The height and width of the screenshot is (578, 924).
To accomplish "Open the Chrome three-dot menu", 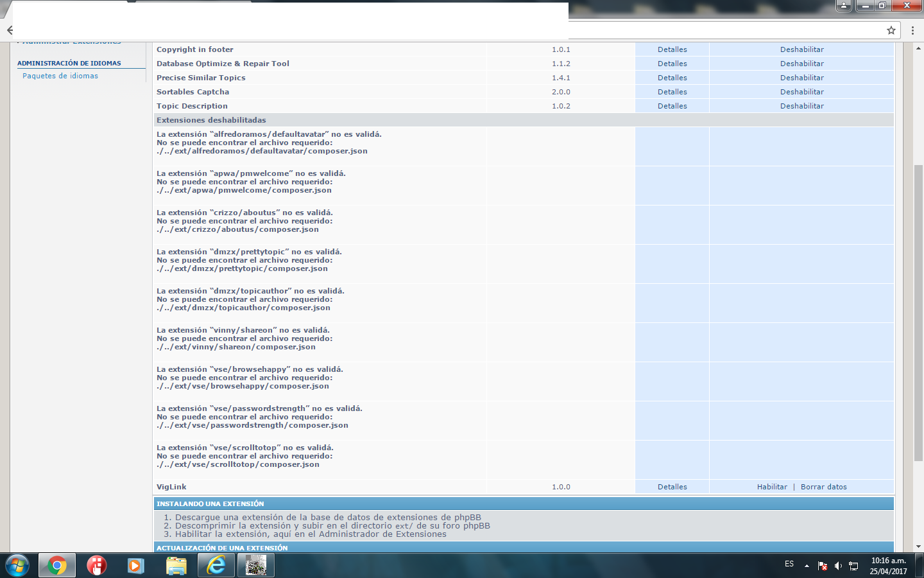I will click(x=912, y=30).
